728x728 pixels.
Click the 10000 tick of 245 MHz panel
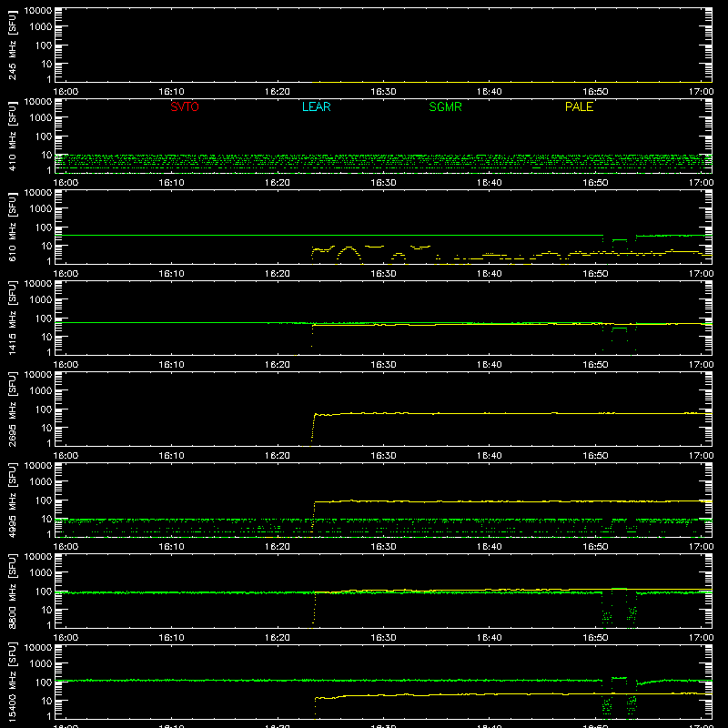click(38, 11)
